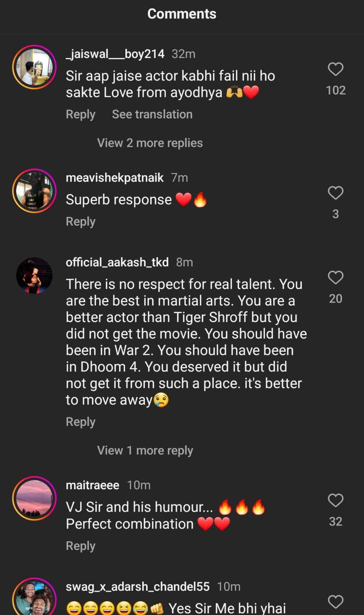This screenshot has width=364, height=615.
Task: Like official_aakash_tkd's comment about Tiger Shroff
Action: [335, 278]
